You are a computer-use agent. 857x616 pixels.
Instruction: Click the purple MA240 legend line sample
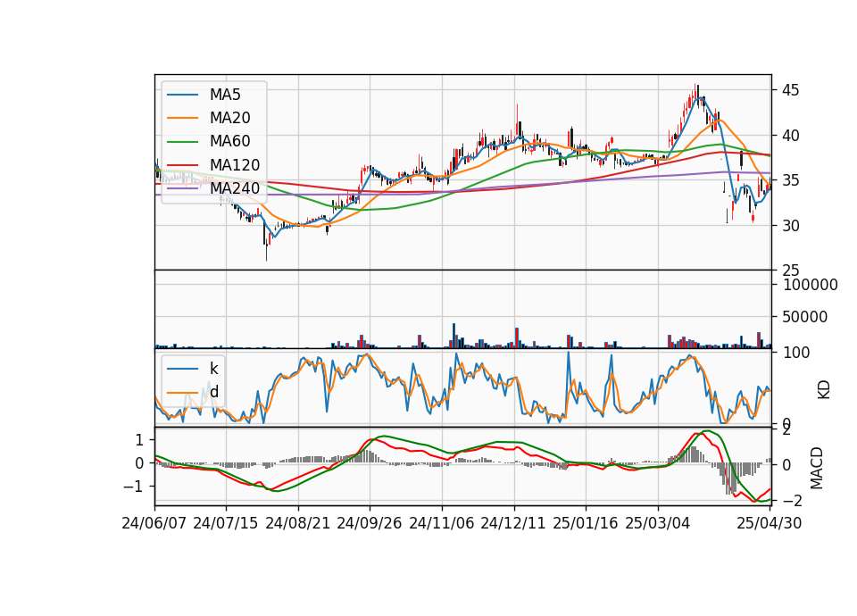[182, 189]
